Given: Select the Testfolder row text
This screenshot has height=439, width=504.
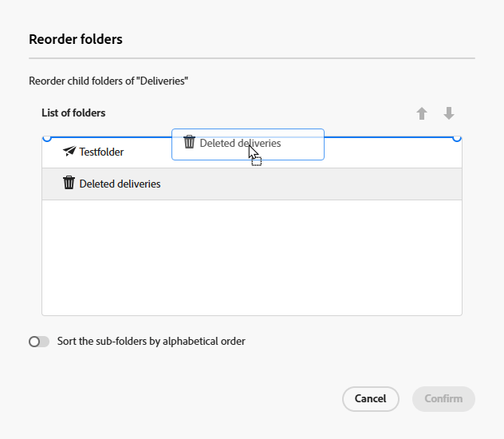Looking at the screenshot, I should click(x=101, y=152).
